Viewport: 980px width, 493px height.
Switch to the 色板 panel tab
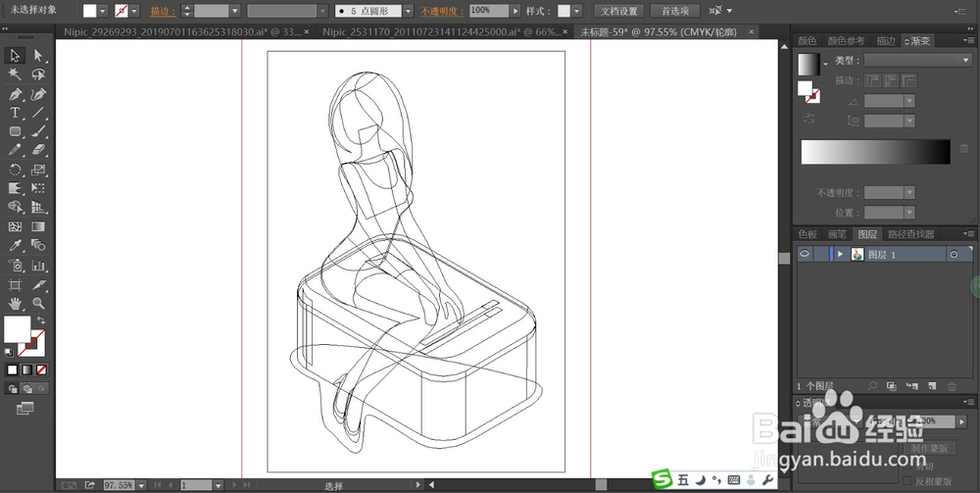click(x=808, y=234)
